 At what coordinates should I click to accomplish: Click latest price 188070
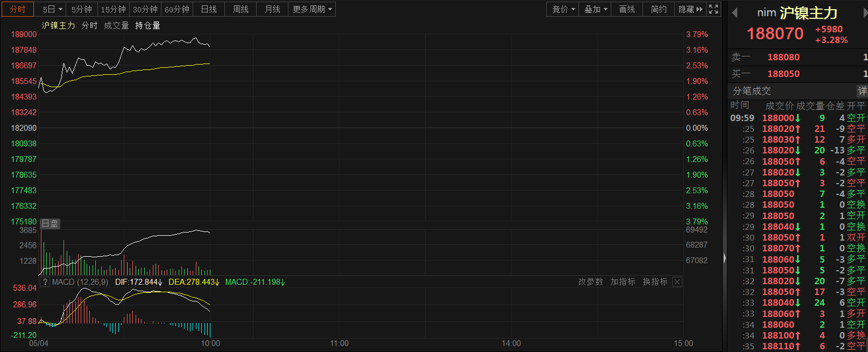pyautogui.click(x=775, y=33)
